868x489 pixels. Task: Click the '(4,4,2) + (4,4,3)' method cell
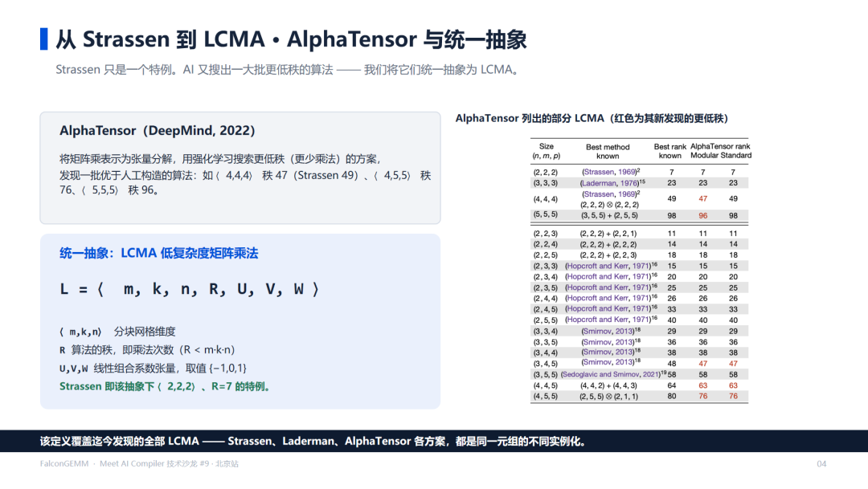click(608, 385)
